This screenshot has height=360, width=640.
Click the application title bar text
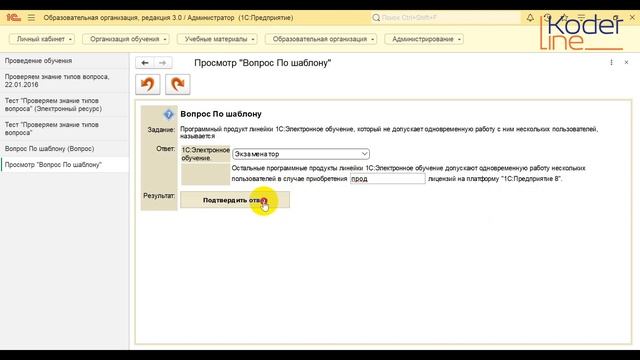tap(168, 18)
